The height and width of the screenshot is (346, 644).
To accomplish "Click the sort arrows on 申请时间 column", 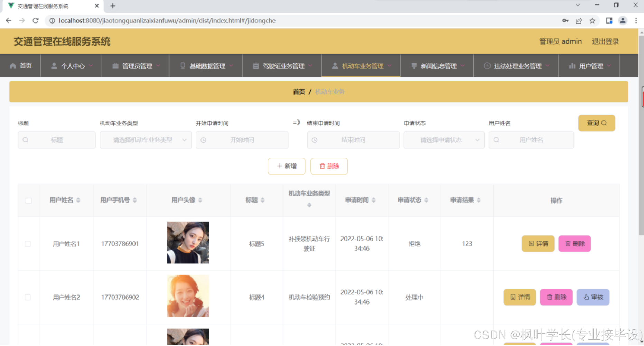I will coord(374,200).
